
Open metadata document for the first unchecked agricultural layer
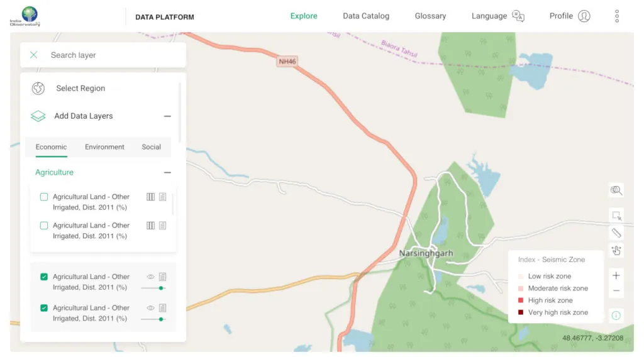coord(163,197)
